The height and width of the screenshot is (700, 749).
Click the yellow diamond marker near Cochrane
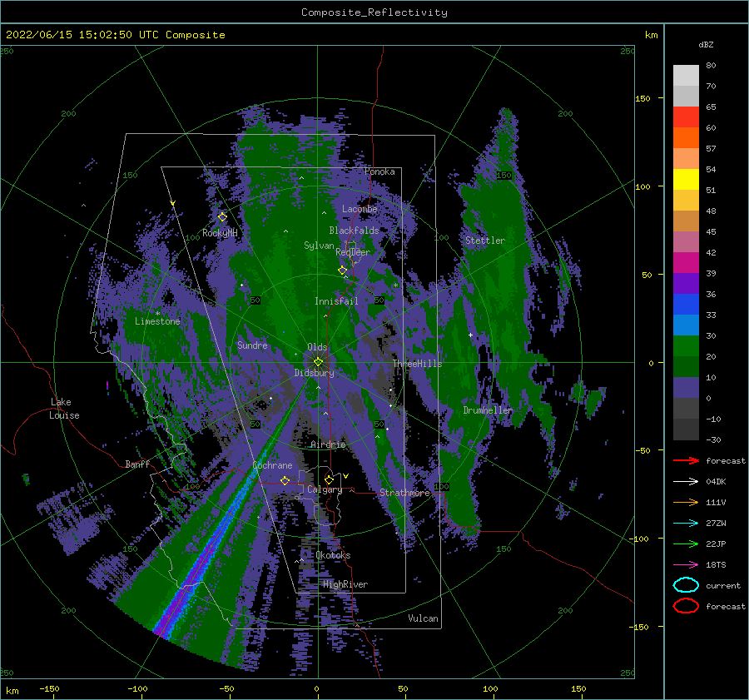[285, 480]
